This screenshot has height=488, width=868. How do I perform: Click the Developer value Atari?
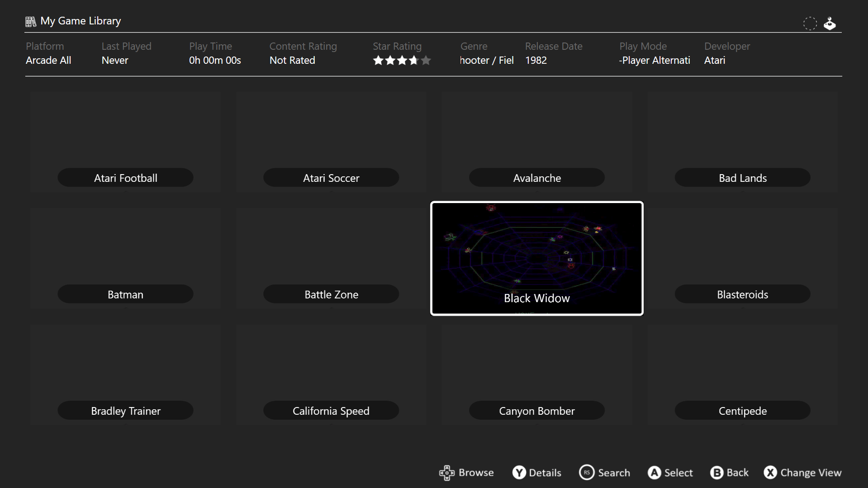(x=715, y=60)
